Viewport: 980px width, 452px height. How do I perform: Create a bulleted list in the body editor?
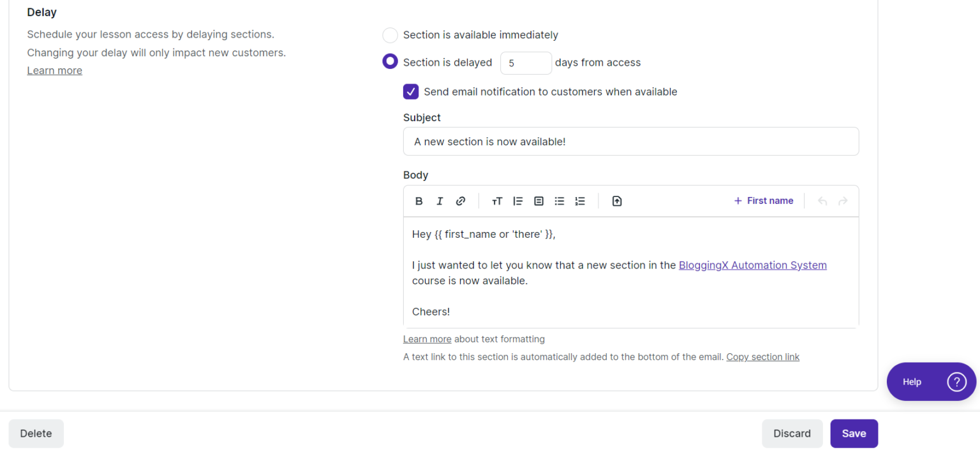[560, 201]
